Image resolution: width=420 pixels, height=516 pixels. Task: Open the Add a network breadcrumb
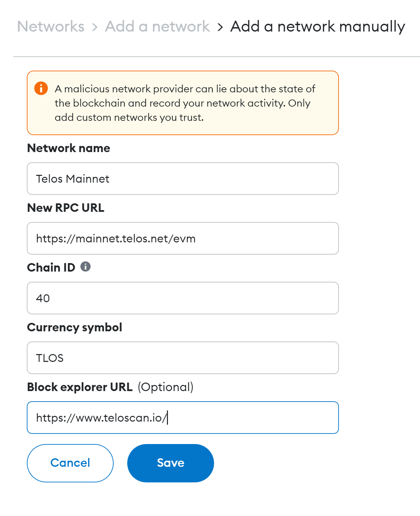pos(157,26)
